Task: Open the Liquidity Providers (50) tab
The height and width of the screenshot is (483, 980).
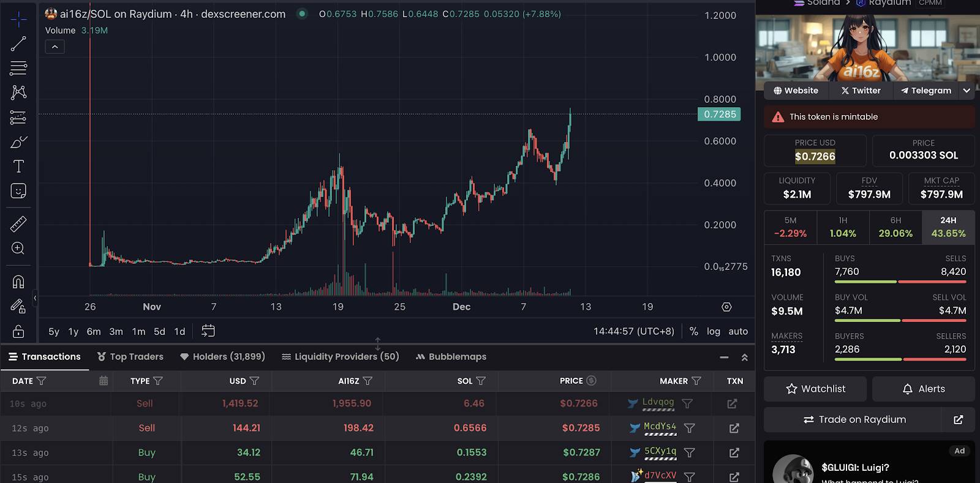Action: [x=340, y=357]
